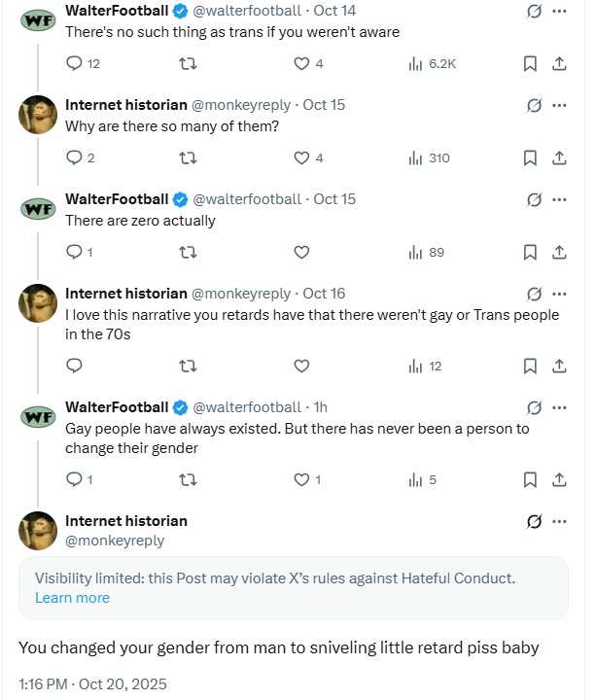Open more options on Oct 14 post
596x700 pixels.
click(559, 12)
